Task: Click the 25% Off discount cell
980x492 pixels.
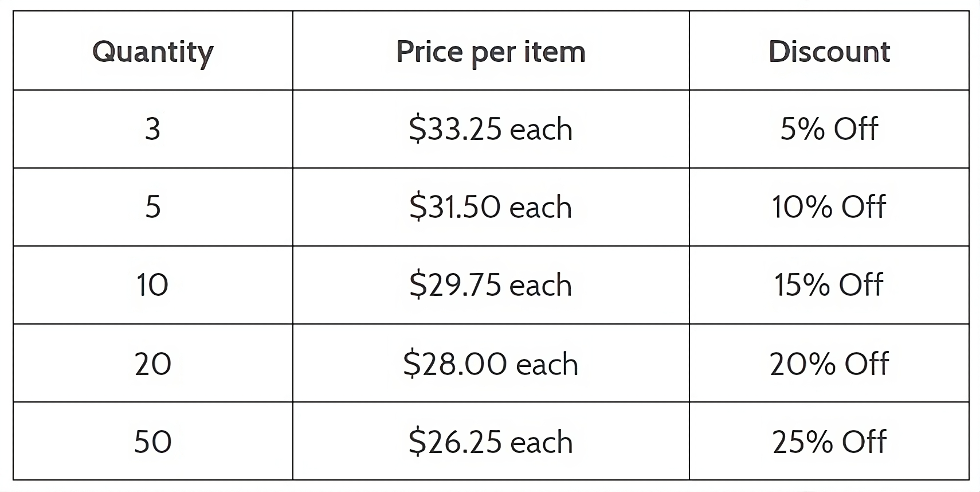Action: (829, 442)
